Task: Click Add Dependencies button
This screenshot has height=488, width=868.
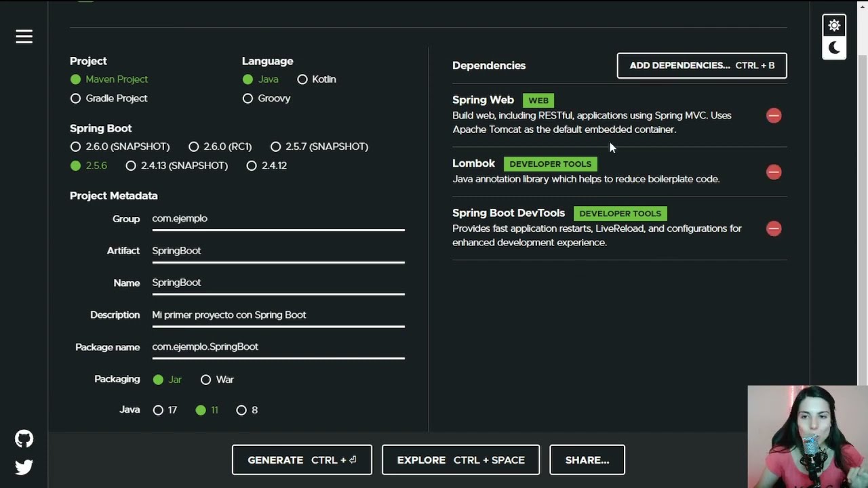Action: click(702, 66)
